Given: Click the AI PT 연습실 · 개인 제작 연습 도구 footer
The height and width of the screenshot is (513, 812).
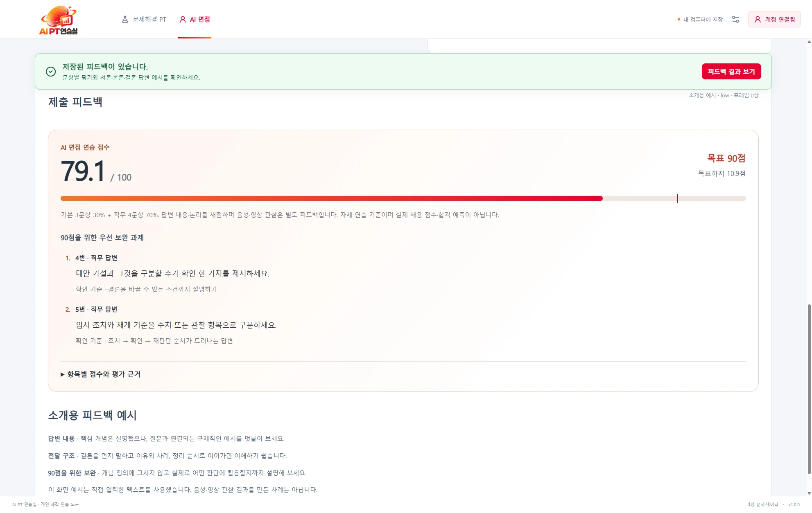Looking at the screenshot, I should (x=45, y=504).
